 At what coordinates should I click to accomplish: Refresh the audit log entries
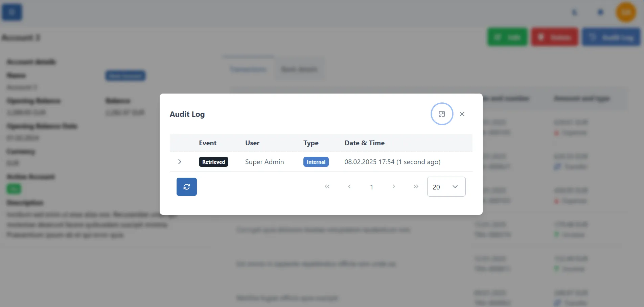186,186
